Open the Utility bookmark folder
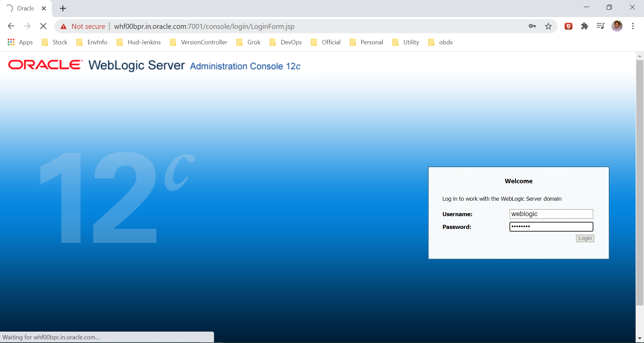The width and height of the screenshot is (644, 343). click(406, 42)
